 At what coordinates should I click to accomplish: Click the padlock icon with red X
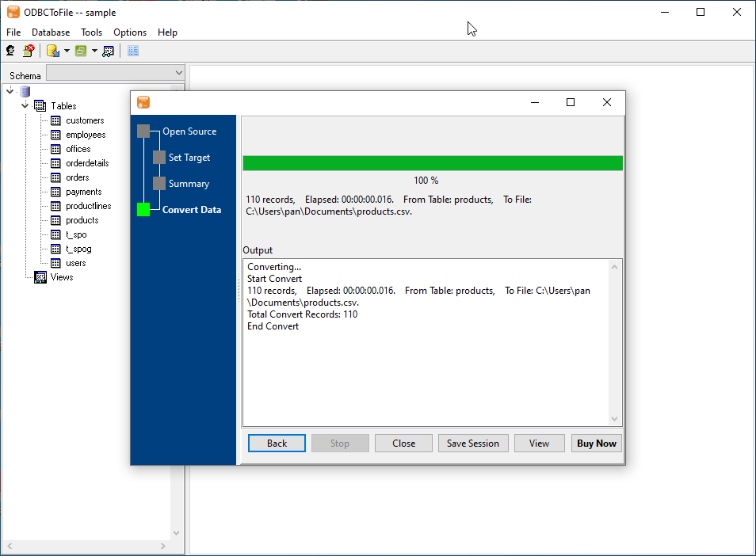click(28, 51)
